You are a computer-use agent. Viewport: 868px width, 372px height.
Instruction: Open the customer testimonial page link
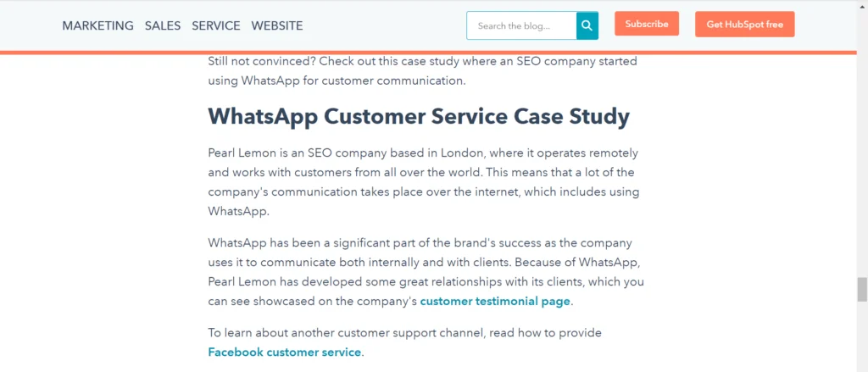pyautogui.click(x=495, y=302)
